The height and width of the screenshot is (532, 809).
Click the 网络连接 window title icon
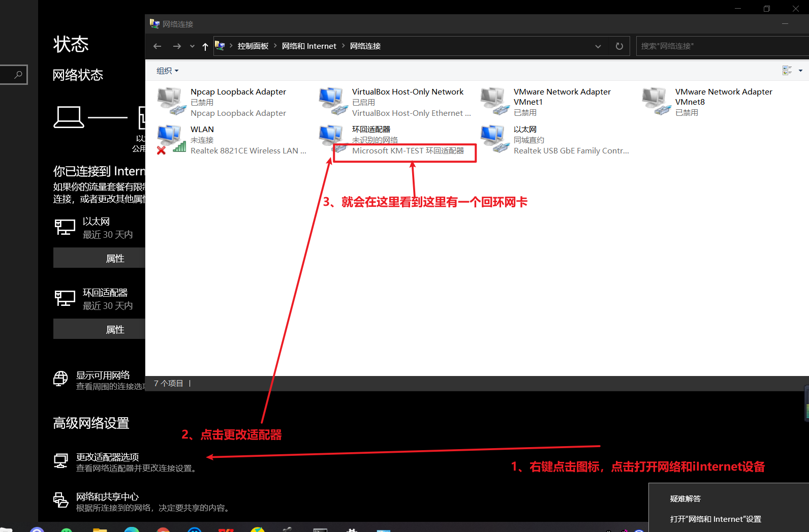[154, 23]
